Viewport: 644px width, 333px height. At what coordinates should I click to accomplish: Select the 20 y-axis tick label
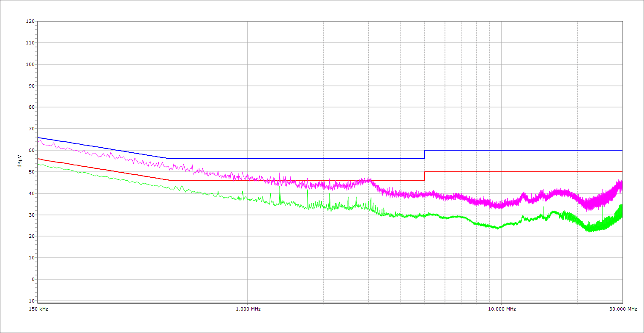[x=31, y=236]
